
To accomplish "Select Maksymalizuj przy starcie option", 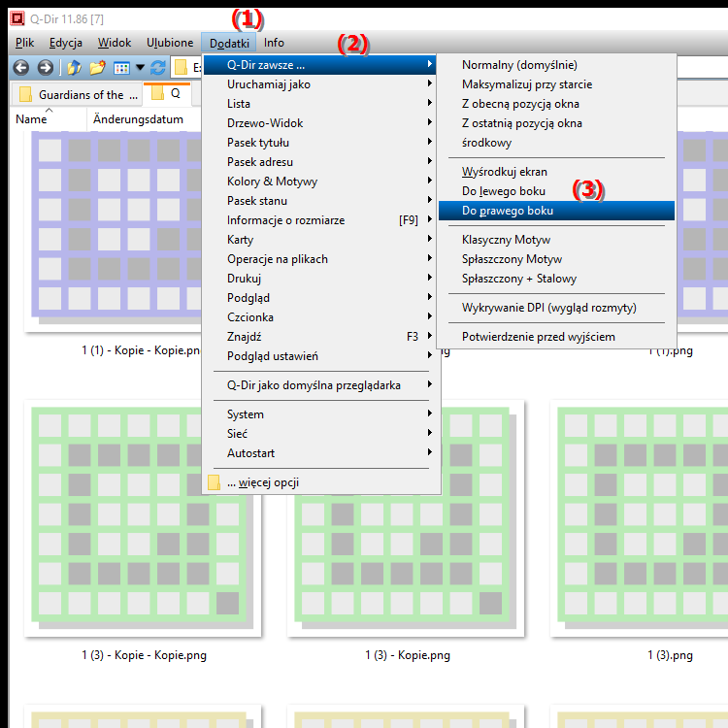I will tap(556, 84).
